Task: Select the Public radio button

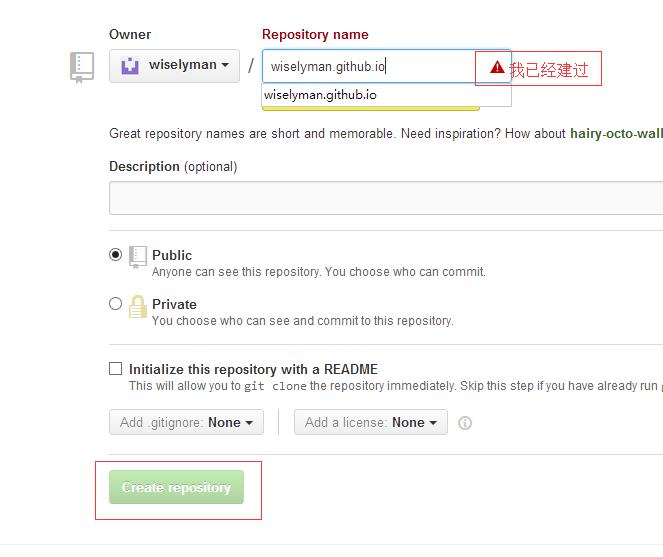Action: pos(115,255)
